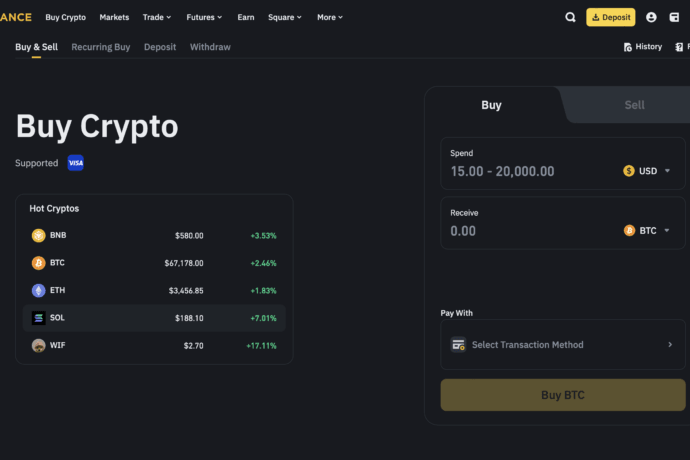Open Buy Crypto in top navigation

pos(66,17)
